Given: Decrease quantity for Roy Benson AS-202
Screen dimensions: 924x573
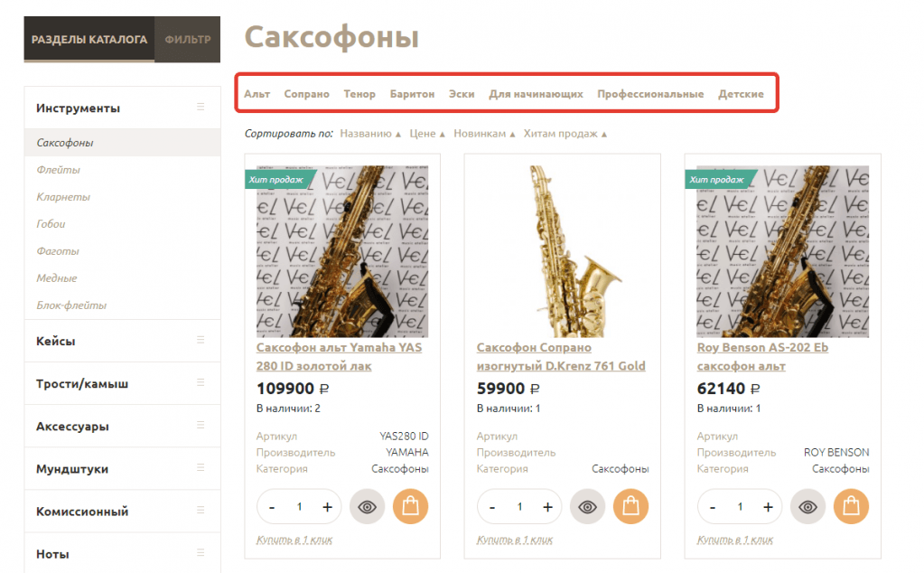Looking at the screenshot, I should click(x=713, y=507).
